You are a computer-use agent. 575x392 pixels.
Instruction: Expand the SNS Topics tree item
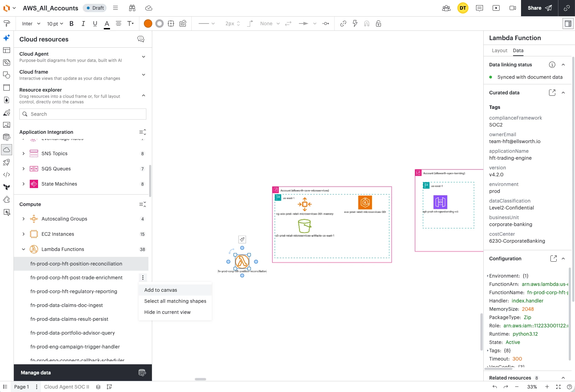tap(24, 153)
